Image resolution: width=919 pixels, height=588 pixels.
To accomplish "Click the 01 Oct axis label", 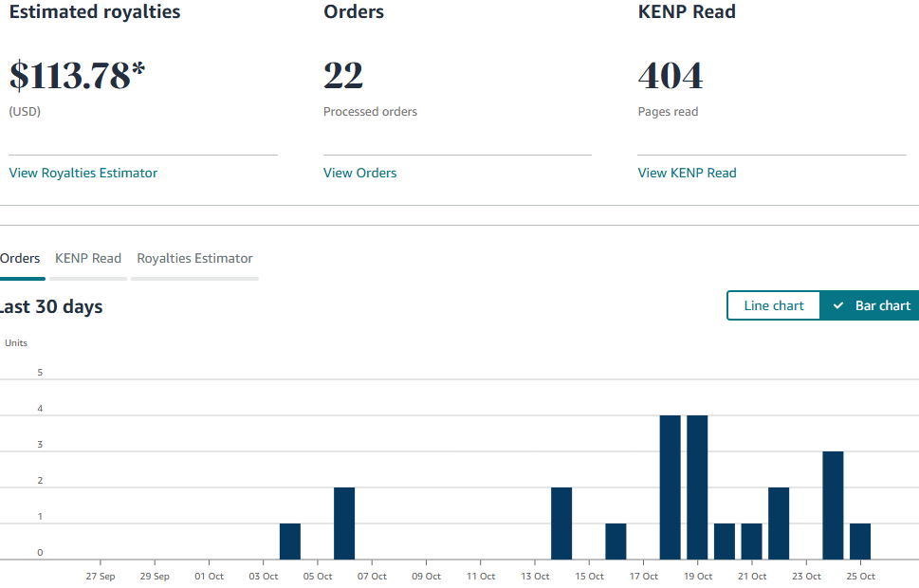I will (210, 577).
